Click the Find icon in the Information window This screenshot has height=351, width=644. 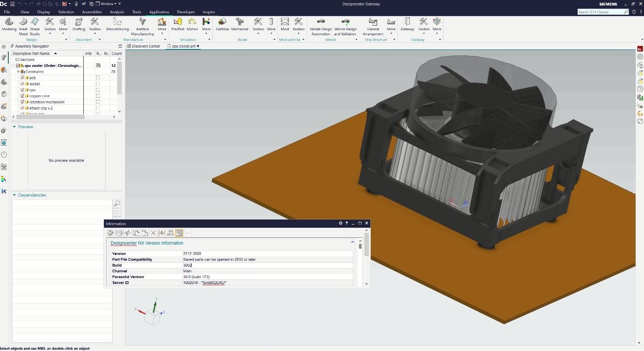coord(170,233)
